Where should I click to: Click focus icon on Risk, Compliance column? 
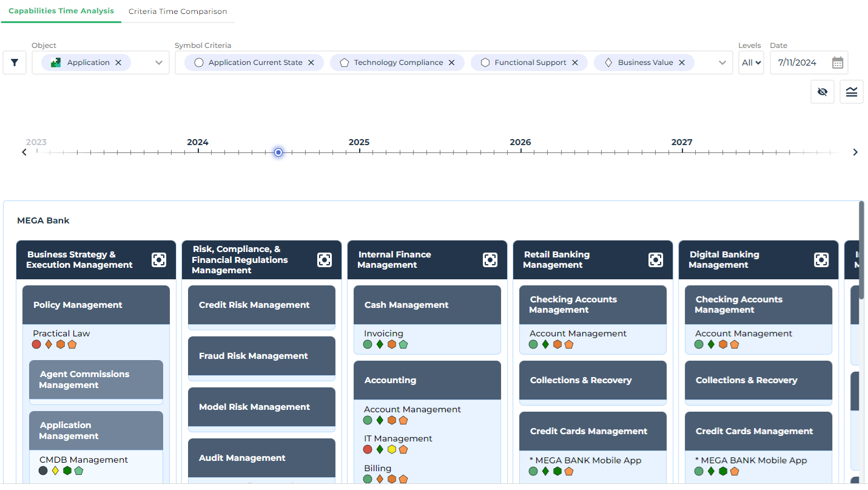[x=325, y=260]
